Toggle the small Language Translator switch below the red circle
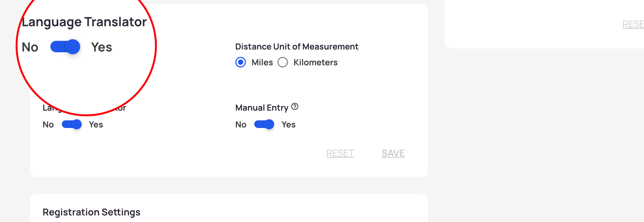Screen dimensions: 644x222 point(72,124)
